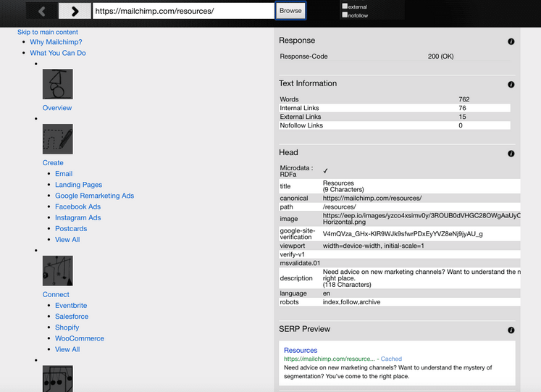The width and height of the screenshot is (541, 392).
Task: Click View All under Connect
Action: pos(67,349)
